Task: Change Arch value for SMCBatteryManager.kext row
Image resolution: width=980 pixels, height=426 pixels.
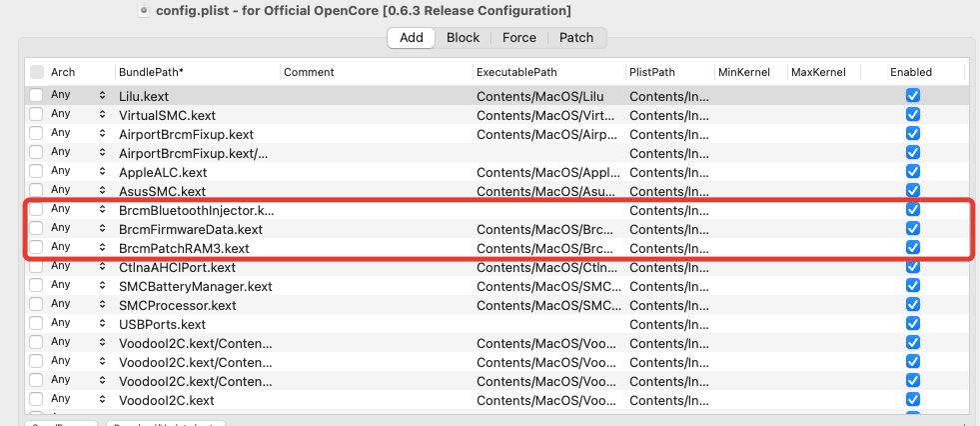Action: (101, 286)
